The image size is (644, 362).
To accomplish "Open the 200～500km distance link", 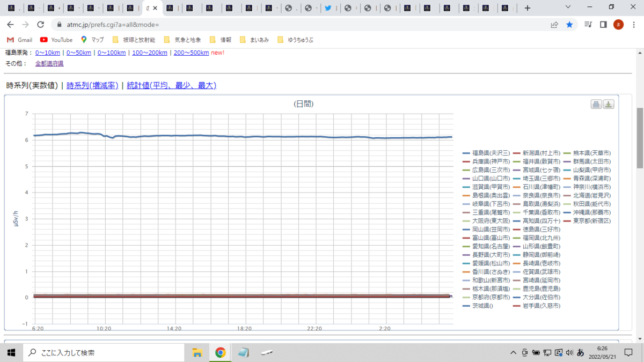I will coord(192,53).
